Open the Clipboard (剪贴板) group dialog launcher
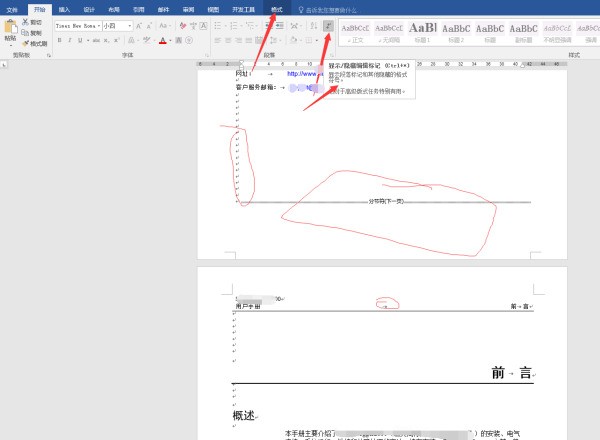 [49, 55]
